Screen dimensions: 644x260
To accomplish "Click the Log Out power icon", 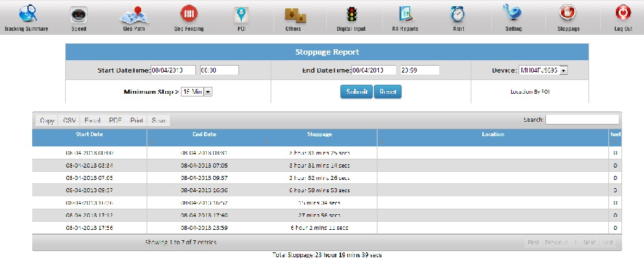I will [623, 13].
